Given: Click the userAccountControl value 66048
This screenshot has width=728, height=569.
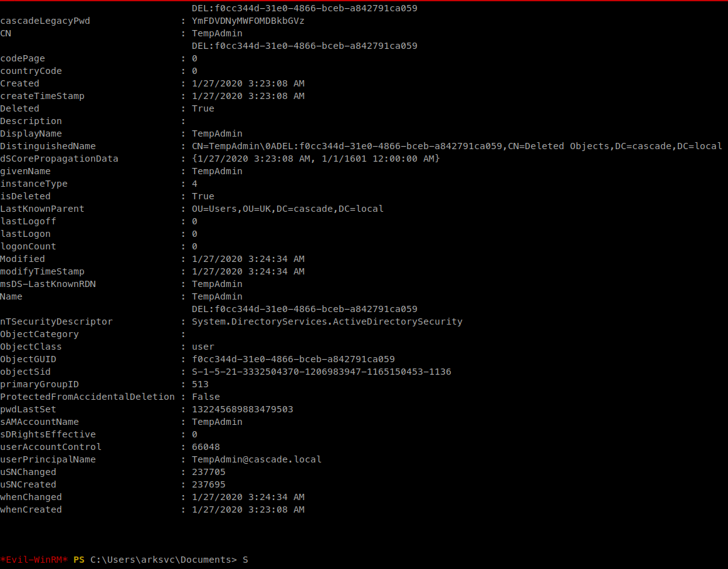Looking at the screenshot, I should (x=206, y=447).
